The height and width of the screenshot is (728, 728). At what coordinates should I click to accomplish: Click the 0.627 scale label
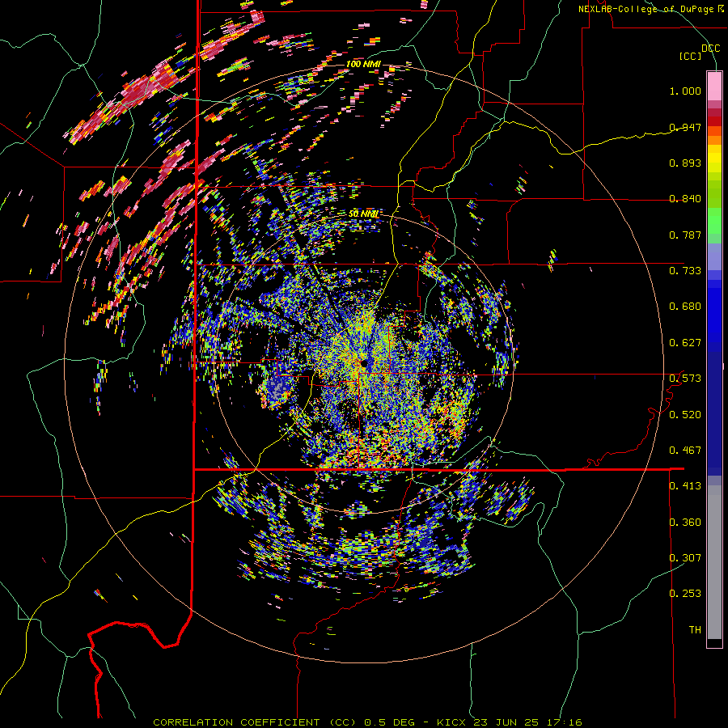point(685,343)
